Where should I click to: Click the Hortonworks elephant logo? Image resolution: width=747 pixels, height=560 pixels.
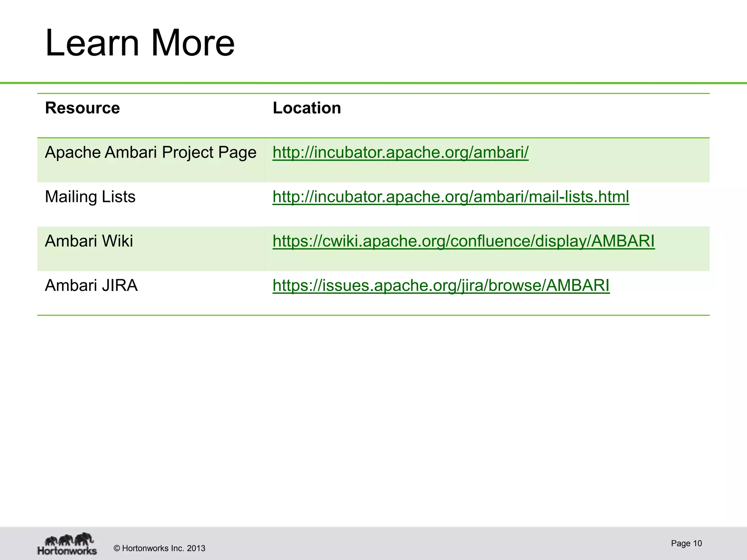click(67, 544)
